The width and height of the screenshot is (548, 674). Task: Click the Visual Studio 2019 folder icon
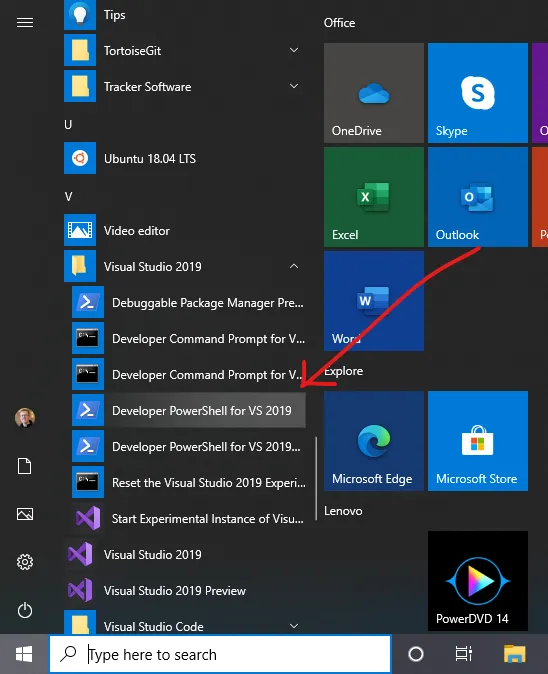[80, 267]
